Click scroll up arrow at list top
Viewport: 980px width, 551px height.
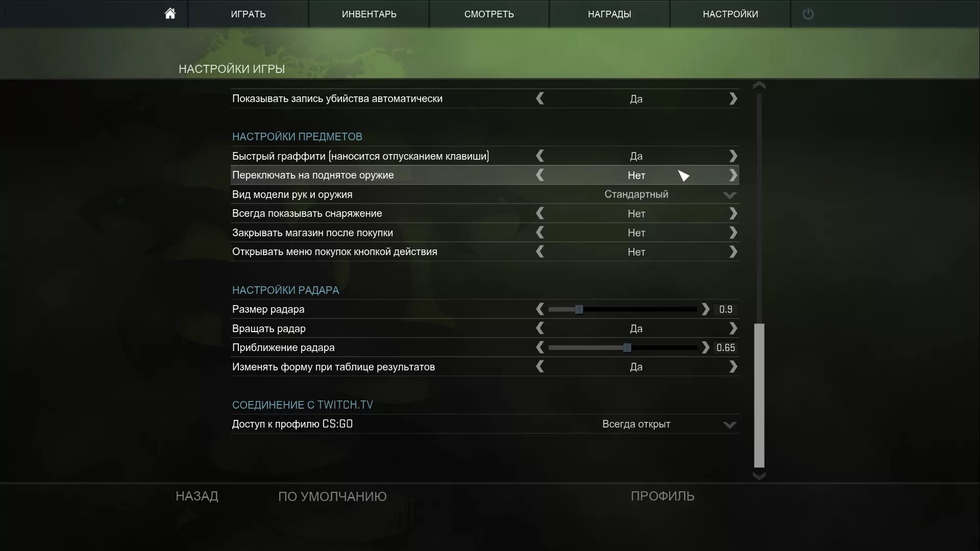[759, 85]
